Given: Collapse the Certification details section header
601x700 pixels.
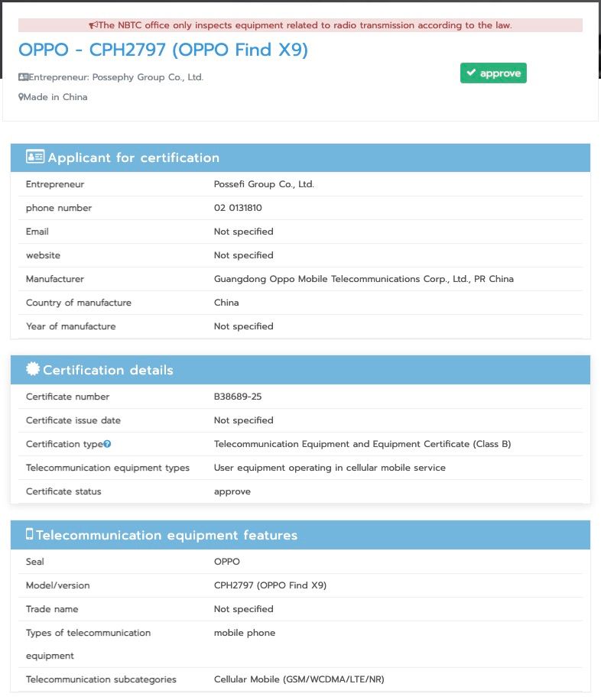Looking at the screenshot, I should click(300, 370).
